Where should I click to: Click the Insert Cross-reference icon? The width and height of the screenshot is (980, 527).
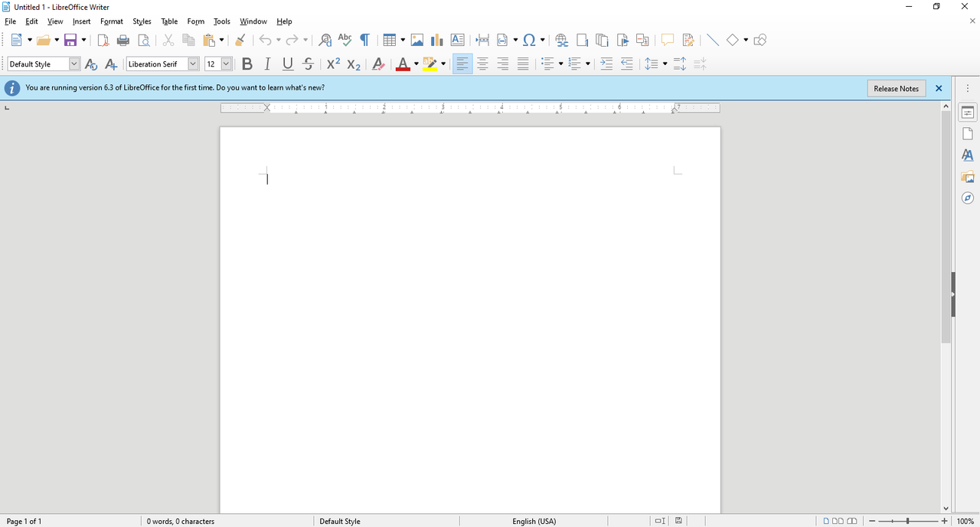coord(642,40)
